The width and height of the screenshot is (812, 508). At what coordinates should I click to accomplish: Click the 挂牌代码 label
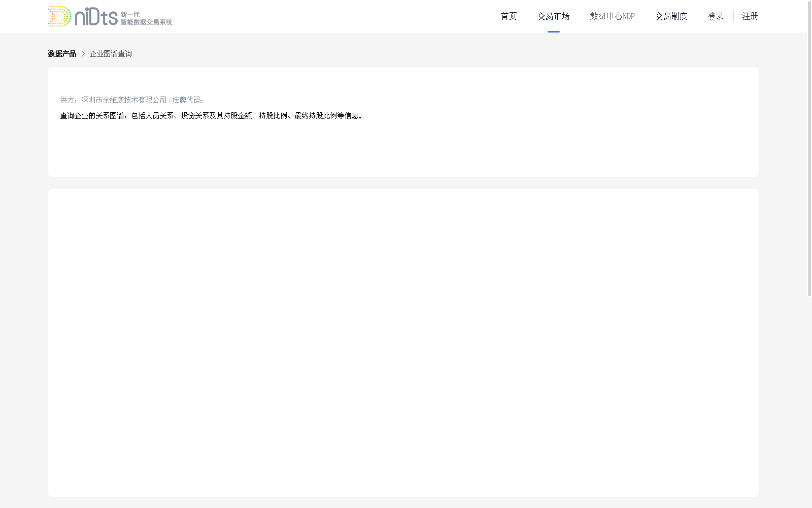(x=188, y=100)
